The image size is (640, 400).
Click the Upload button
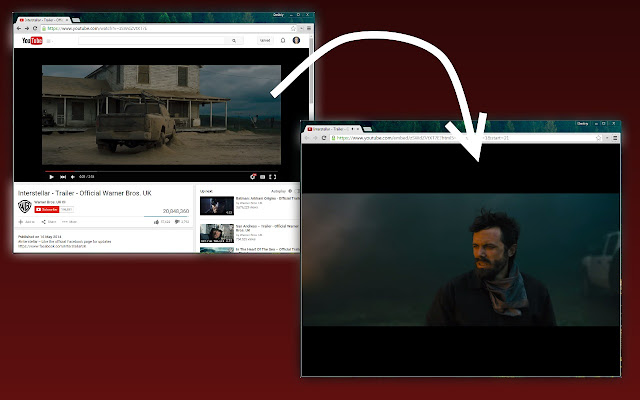click(265, 40)
